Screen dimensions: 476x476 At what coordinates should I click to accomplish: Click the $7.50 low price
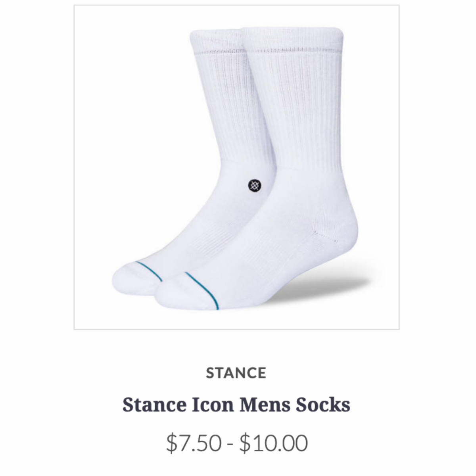pyautogui.click(x=194, y=443)
